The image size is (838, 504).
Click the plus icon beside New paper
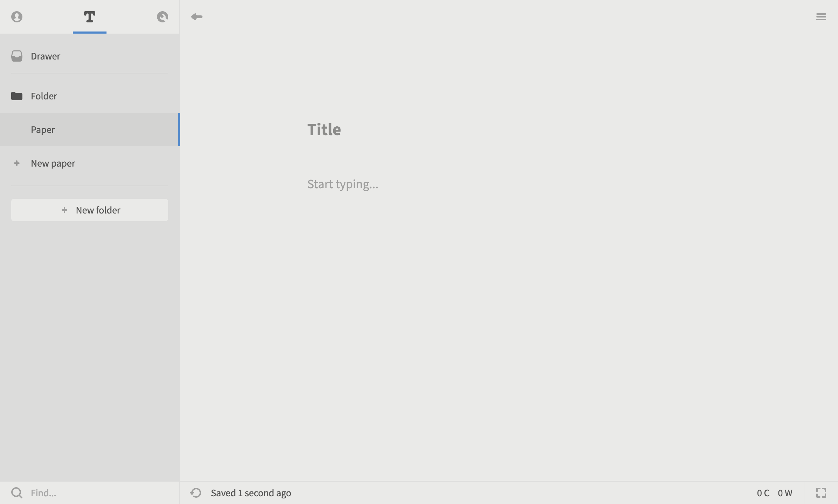(16, 163)
